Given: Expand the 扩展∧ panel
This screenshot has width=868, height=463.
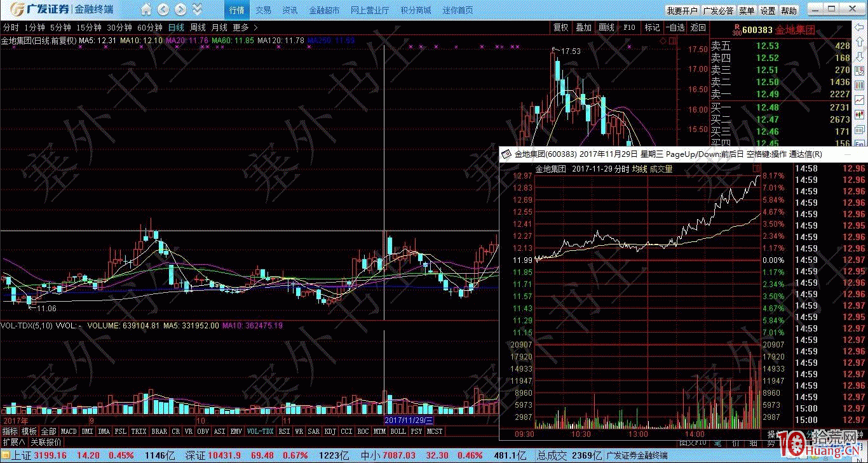Looking at the screenshot, I should (14, 442).
